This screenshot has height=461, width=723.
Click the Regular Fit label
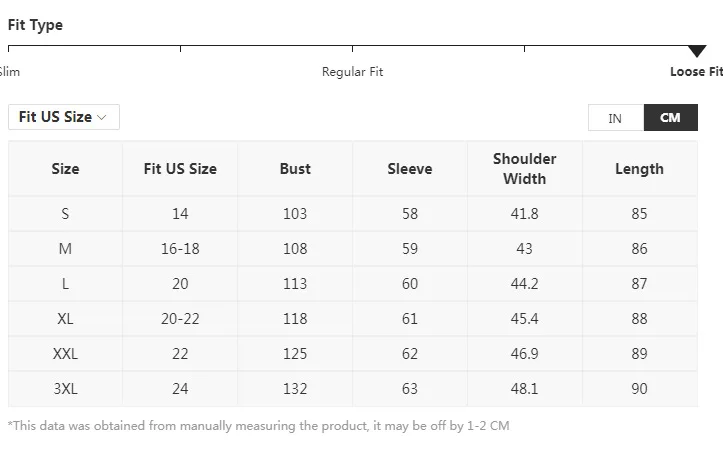click(352, 72)
